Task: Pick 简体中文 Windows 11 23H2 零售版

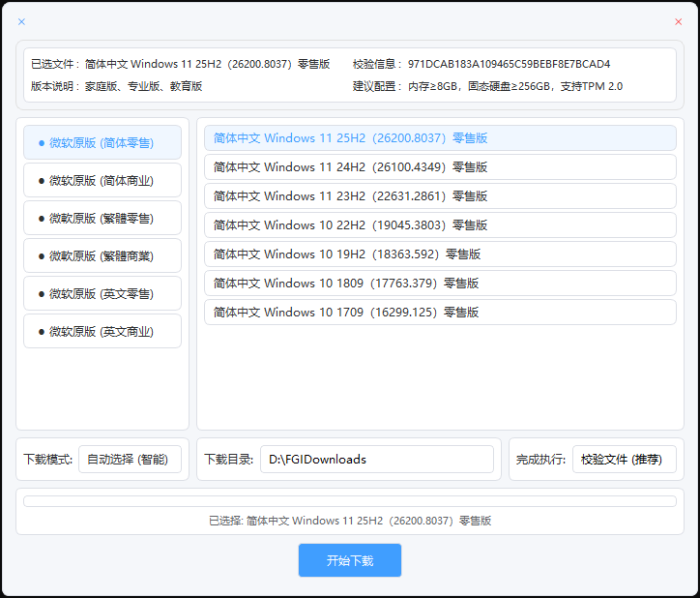Action: coord(440,196)
